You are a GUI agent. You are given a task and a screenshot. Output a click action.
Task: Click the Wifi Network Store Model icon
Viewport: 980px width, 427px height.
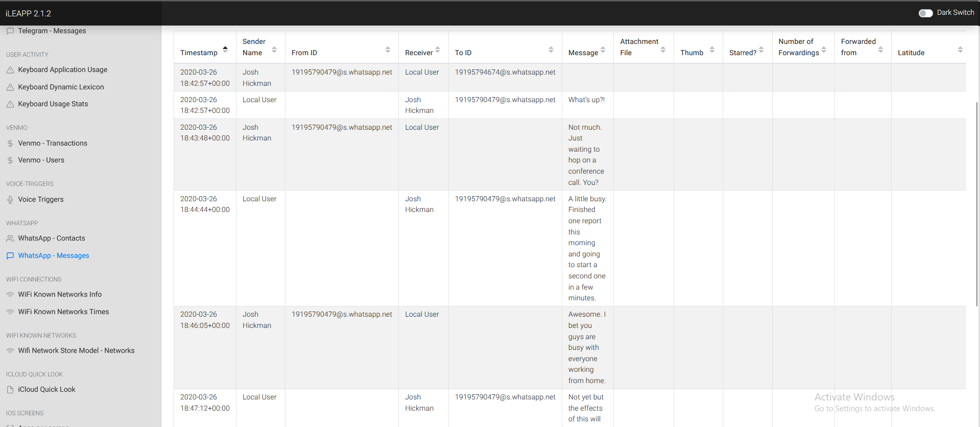tap(10, 351)
